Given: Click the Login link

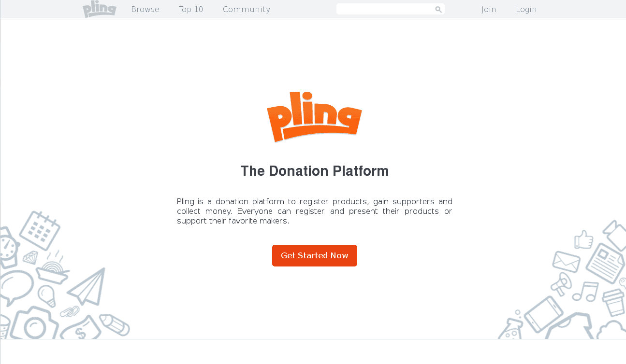Looking at the screenshot, I should coord(526,9).
